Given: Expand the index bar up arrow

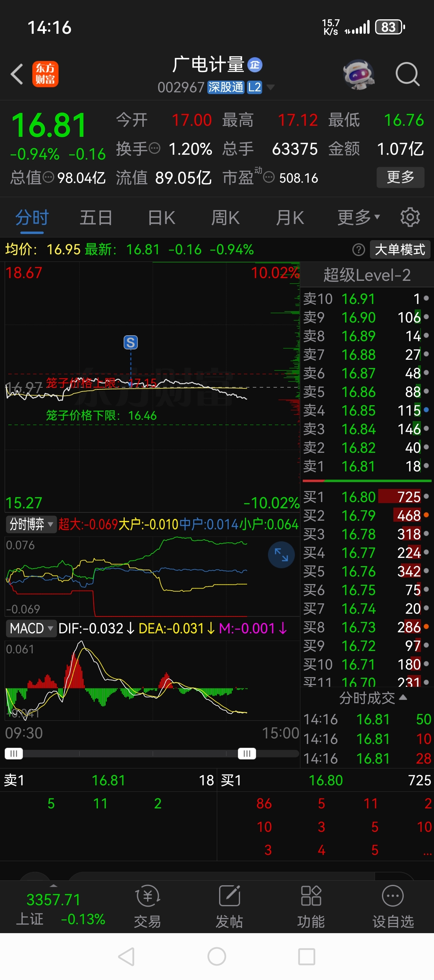Looking at the screenshot, I should [53, 886].
